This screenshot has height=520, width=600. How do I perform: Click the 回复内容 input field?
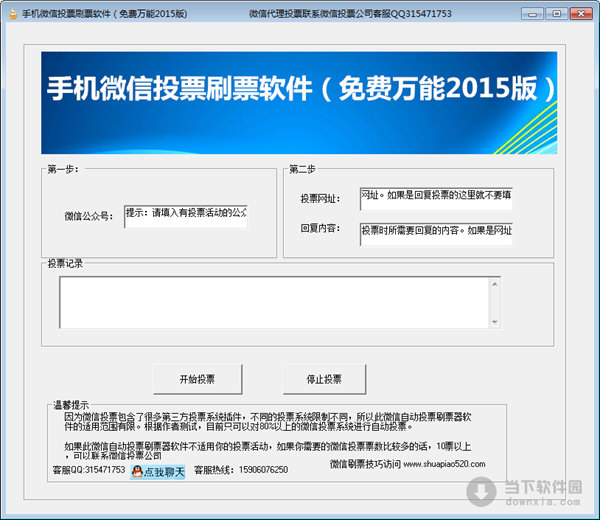pyautogui.click(x=436, y=234)
